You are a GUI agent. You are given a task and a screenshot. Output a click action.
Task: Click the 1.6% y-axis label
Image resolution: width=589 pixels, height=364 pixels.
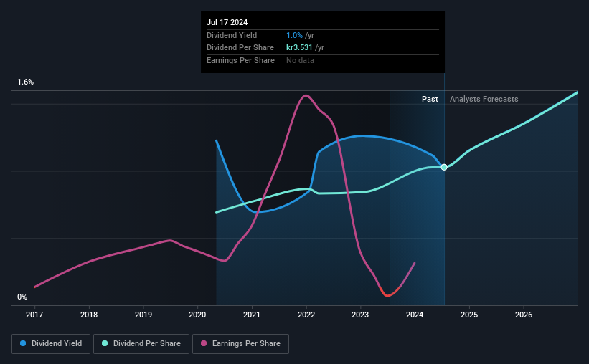pyautogui.click(x=26, y=82)
